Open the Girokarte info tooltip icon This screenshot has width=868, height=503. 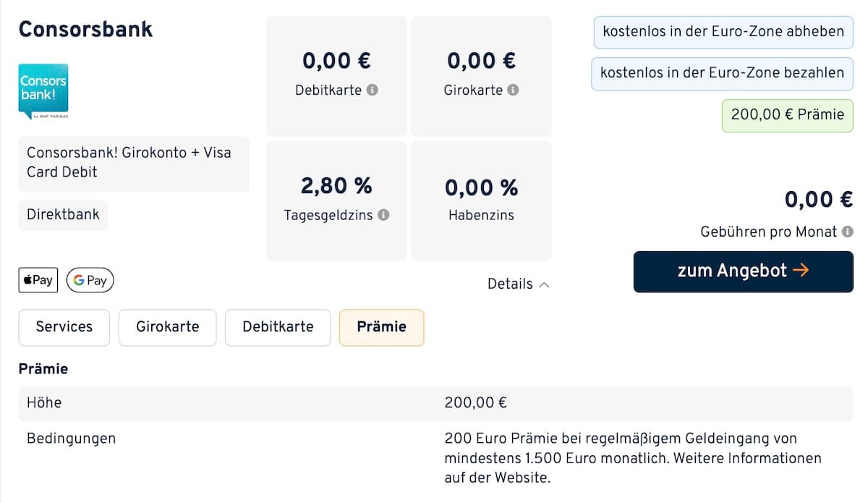coord(514,90)
